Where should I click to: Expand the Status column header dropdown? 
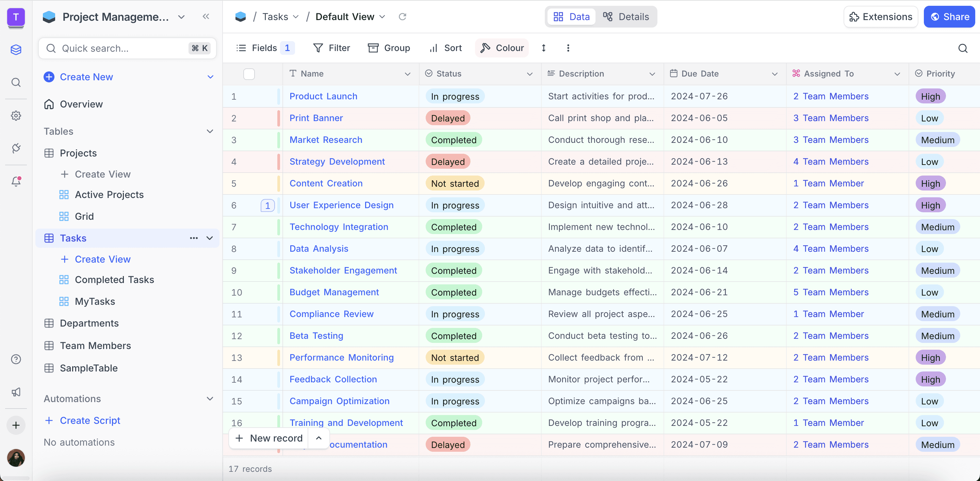pos(529,74)
